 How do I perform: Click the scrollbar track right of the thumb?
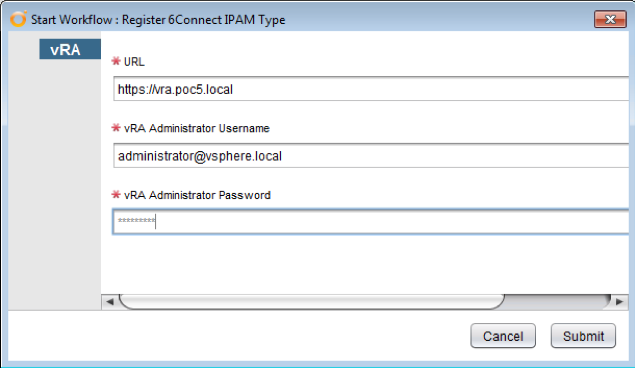(557, 302)
